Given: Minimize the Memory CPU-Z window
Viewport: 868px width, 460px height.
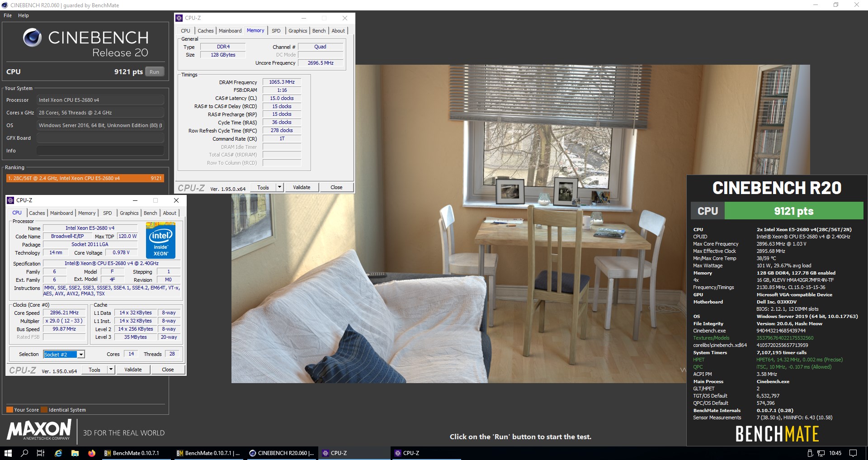Looking at the screenshot, I should (x=304, y=18).
